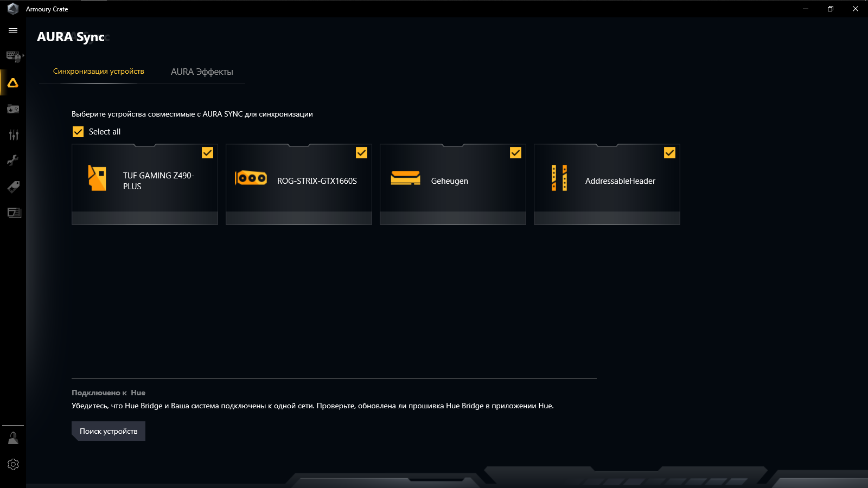Click the Select all label text
Screen dimensions: 868x488
(105, 132)
